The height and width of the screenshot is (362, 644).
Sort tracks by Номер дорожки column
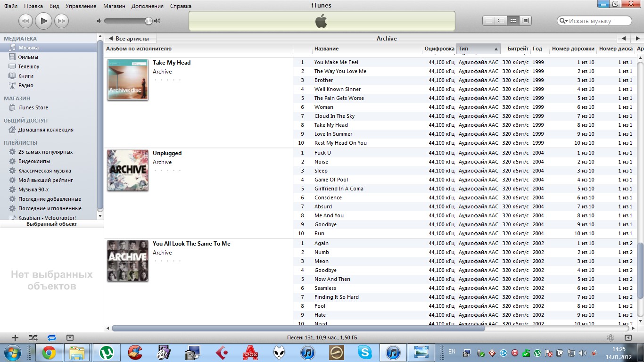click(x=573, y=49)
